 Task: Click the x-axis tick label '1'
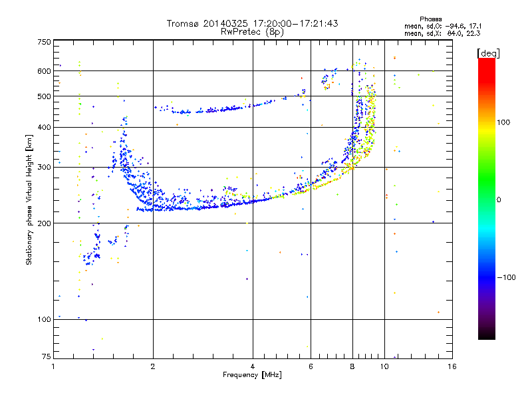click(x=53, y=366)
